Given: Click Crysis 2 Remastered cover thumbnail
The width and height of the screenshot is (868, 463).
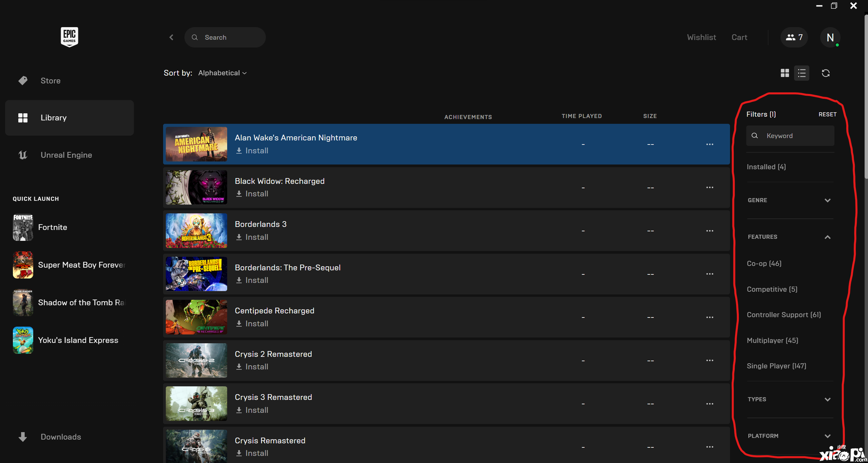Looking at the screenshot, I should (196, 361).
